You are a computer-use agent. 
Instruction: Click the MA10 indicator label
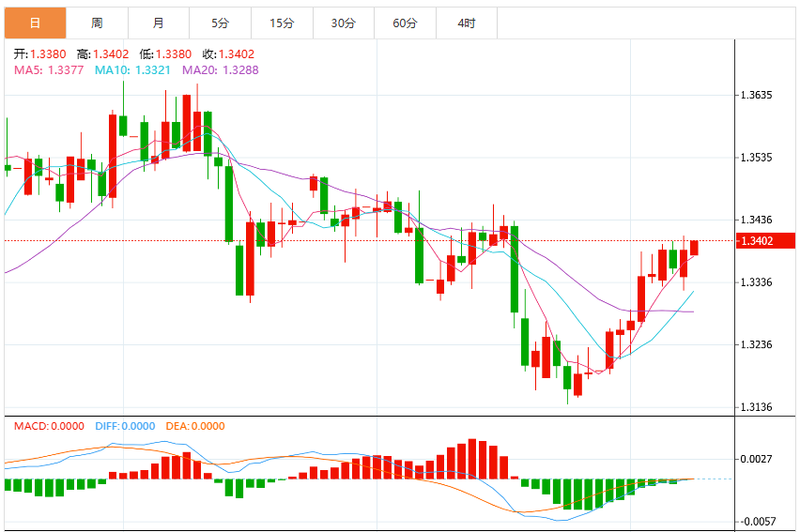[132, 69]
